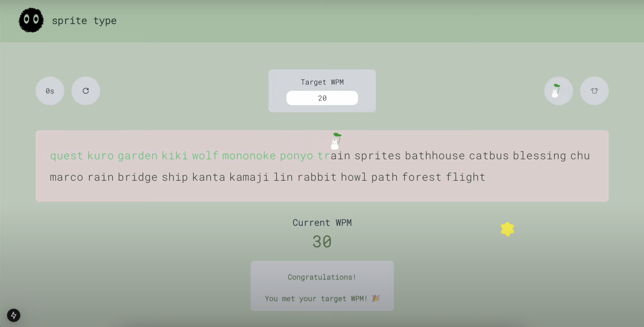Viewport: 644px width, 327px height.
Task: Focus the Target WPM input field
Action: click(322, 98)
